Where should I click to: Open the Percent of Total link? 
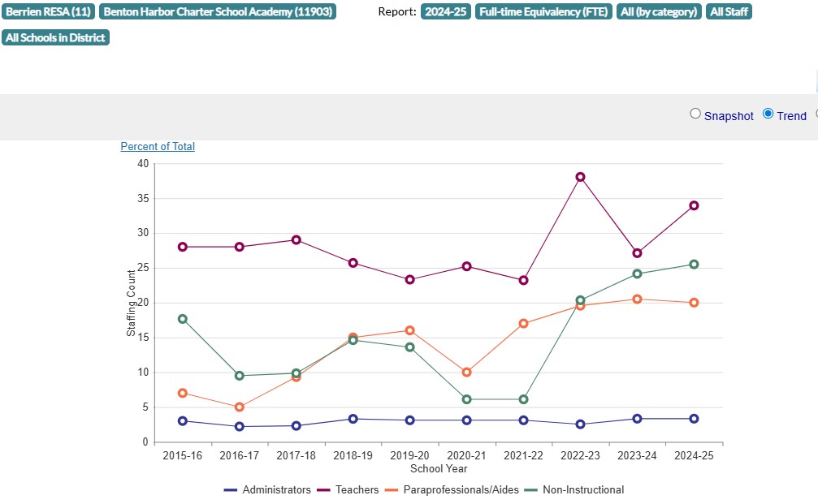(158, 147)
